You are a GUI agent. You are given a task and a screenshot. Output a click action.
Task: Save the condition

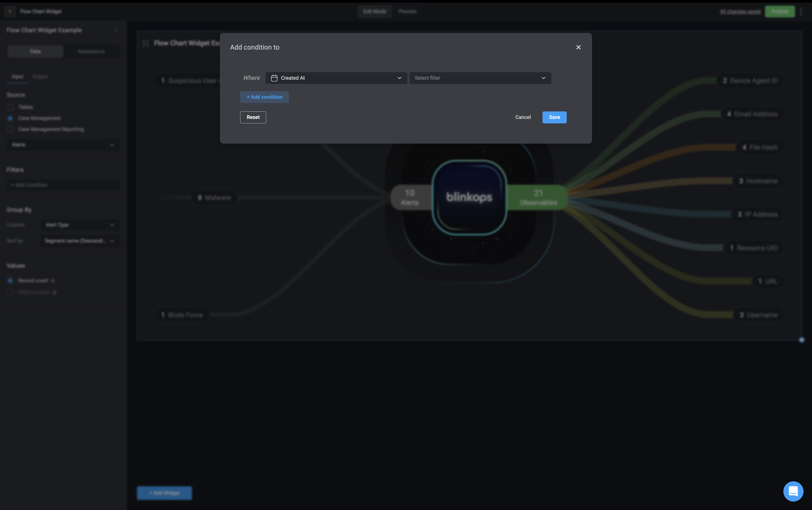[554, 117]
